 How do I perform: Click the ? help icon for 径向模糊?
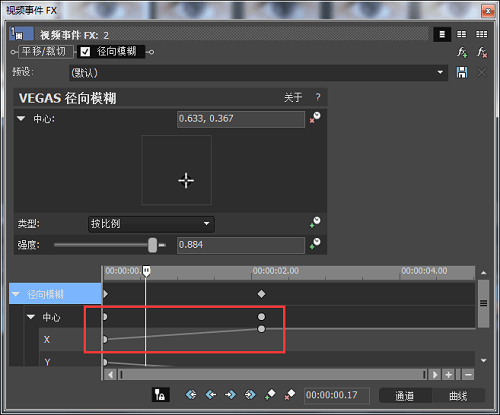[318, 97]
